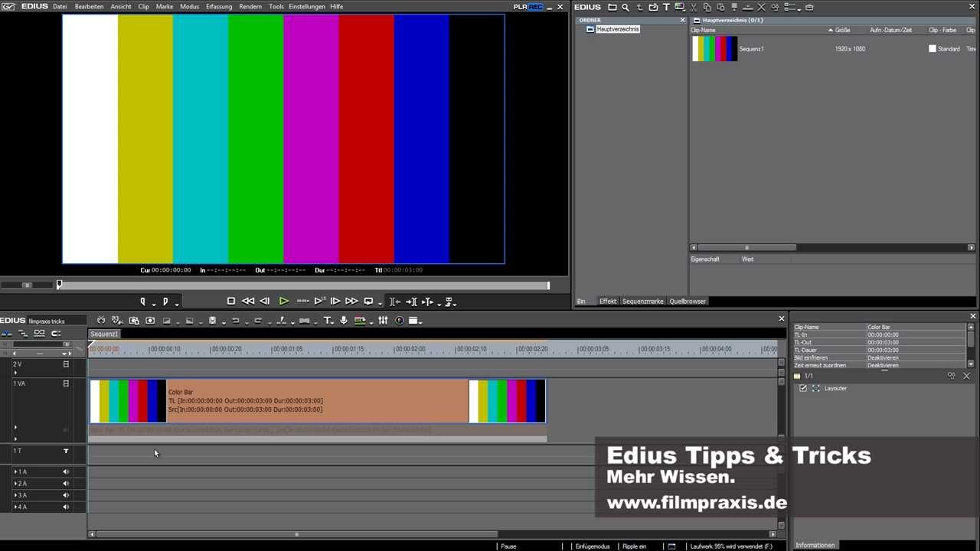Viewport: 980px width, 551px height.
Task: Click the undo arrow in timeline toolbar
Action: click(235, 321)
